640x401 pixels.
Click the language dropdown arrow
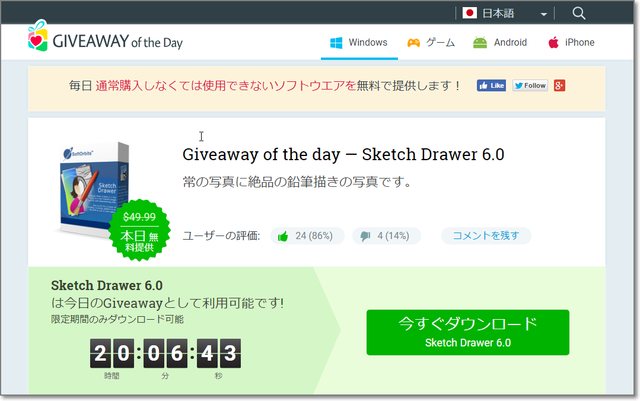click(x=544, y=14)
